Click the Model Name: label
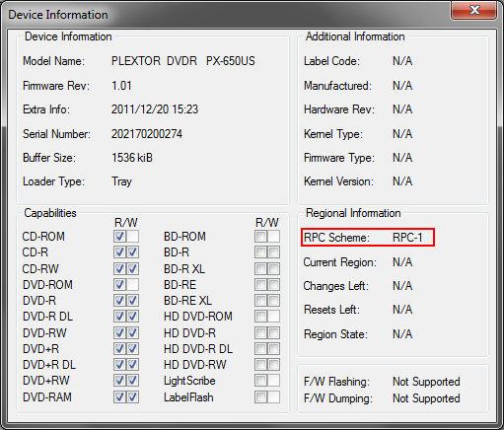The image size is (504, 430). click(53, 61)
